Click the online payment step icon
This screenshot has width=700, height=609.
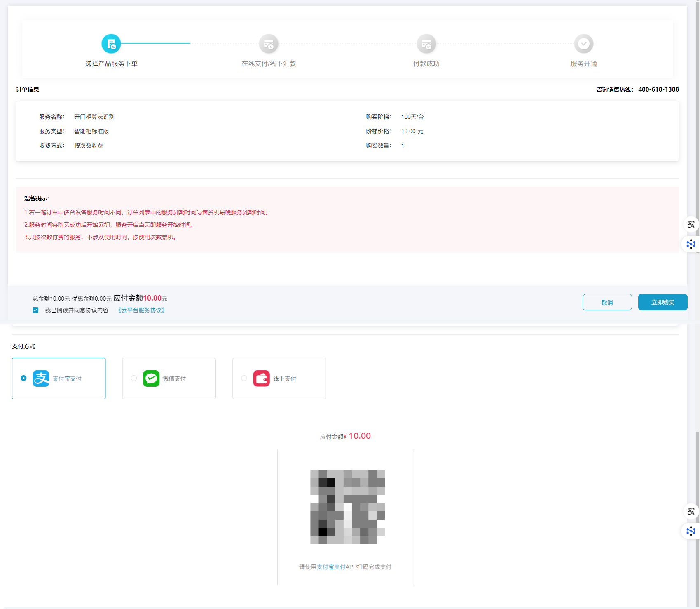point(269,44)
